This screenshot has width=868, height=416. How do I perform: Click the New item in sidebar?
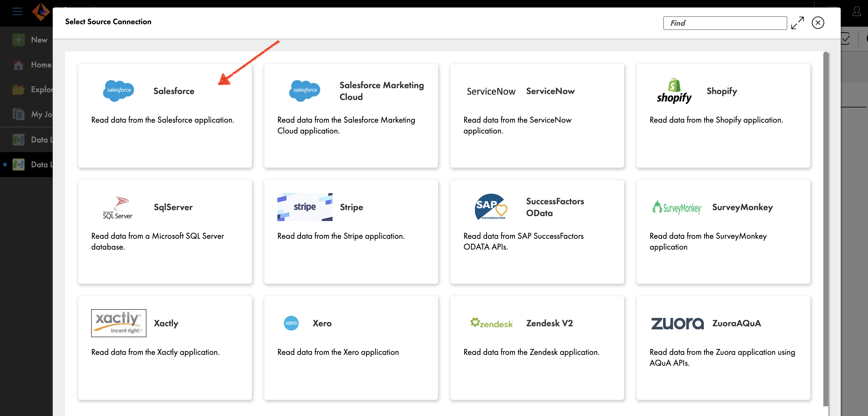(x=39, y=40)
